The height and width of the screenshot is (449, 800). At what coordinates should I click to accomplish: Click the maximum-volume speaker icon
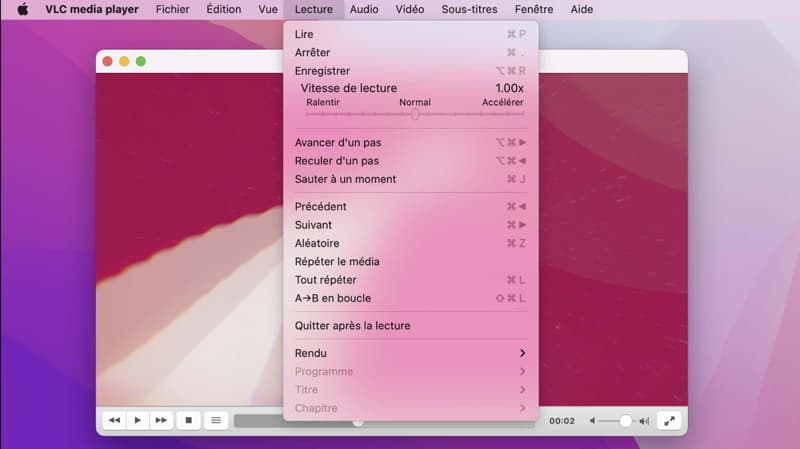point(644,421)
